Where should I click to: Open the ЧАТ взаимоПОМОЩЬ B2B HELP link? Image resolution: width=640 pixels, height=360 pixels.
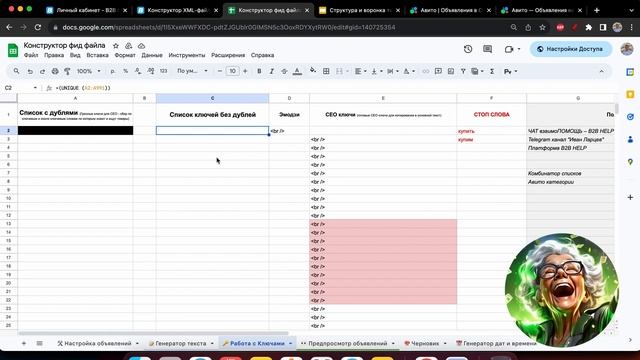point(571,131)
